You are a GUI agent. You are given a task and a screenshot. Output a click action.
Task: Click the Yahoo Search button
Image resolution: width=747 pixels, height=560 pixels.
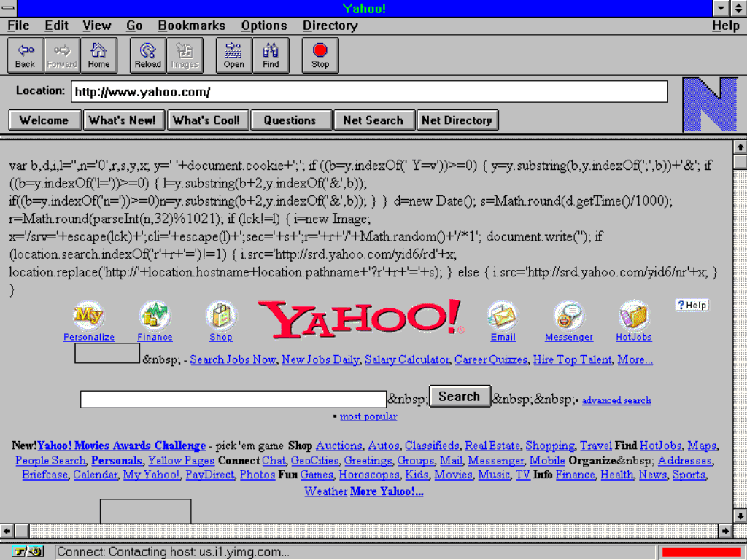pos(460,396)
